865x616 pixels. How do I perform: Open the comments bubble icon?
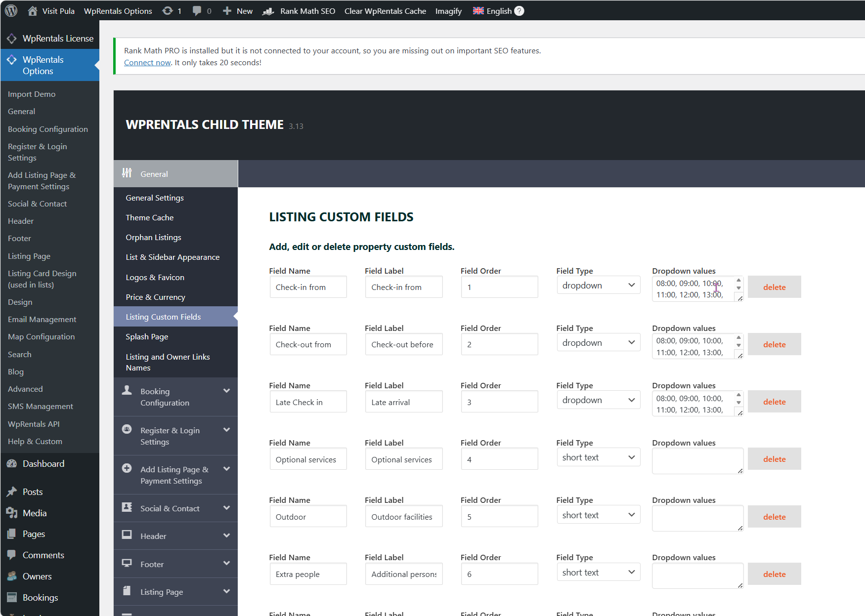(197, 11)
